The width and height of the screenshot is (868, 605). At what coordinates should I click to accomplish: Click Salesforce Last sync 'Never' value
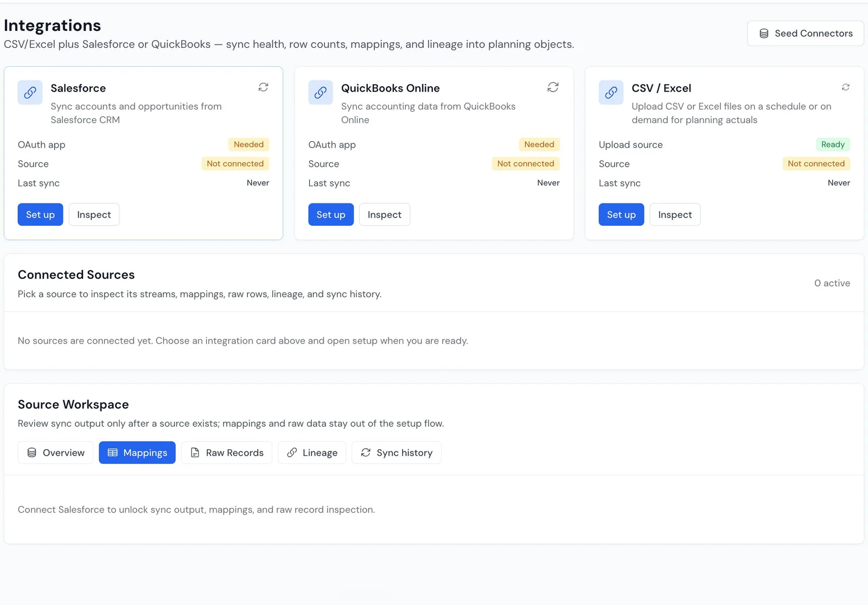[258, 183]
